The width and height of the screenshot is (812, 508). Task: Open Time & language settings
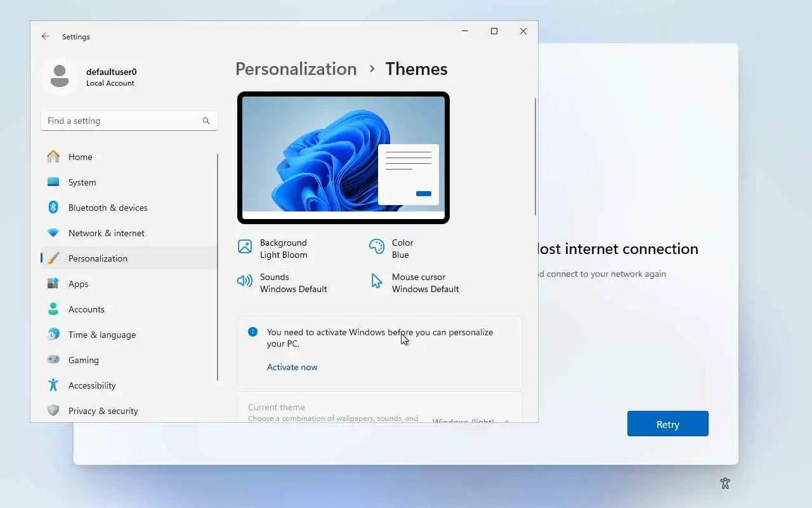[x=129, y=335]
